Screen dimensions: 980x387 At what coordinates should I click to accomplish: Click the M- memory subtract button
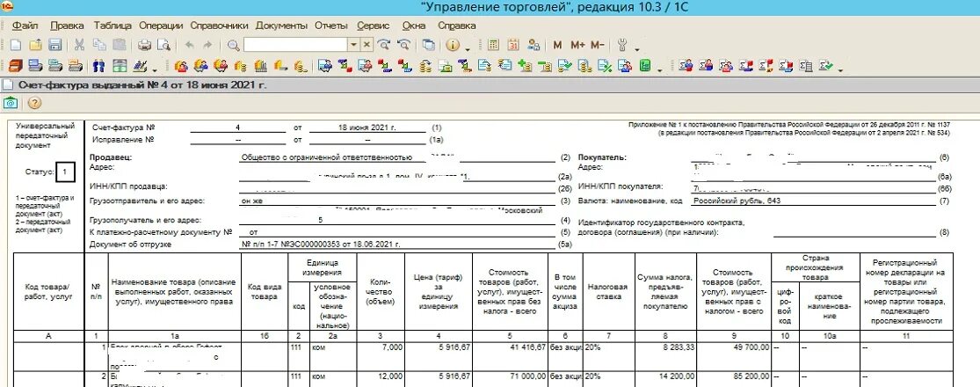(x=597, y=45)
